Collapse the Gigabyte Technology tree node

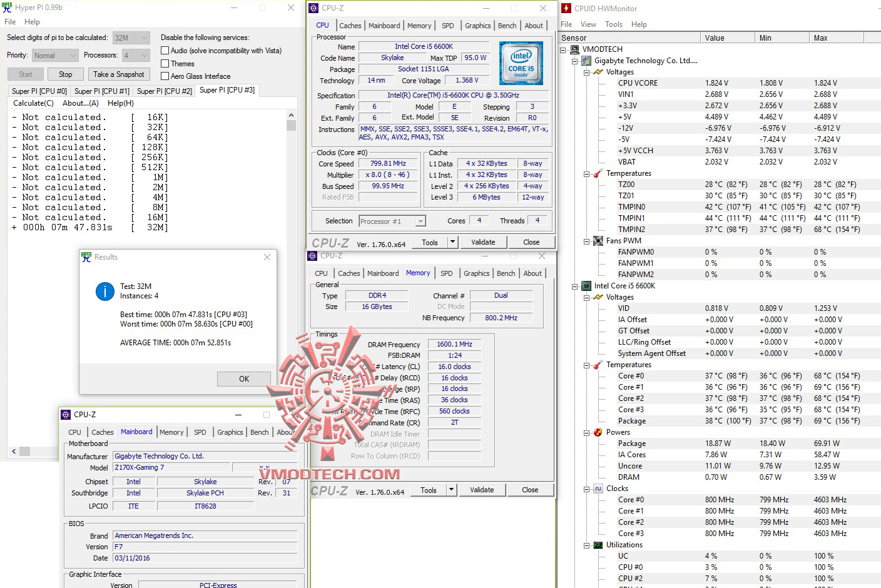point(575,61)
